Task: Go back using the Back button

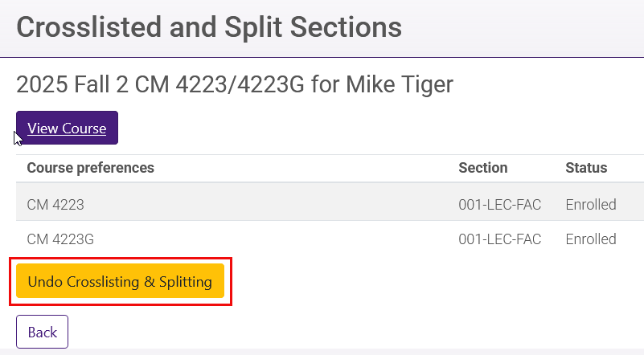Action: (x=42, y=332)
